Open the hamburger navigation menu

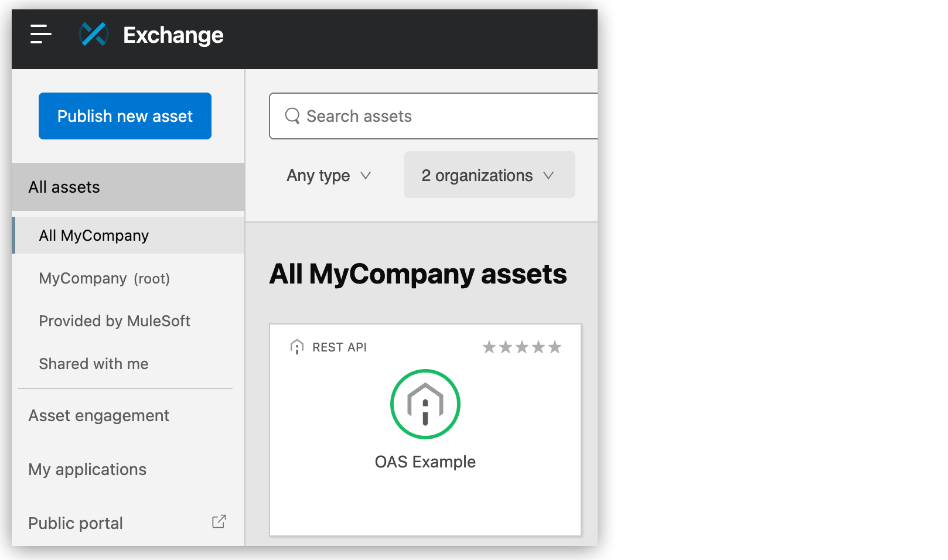point(40,35)
